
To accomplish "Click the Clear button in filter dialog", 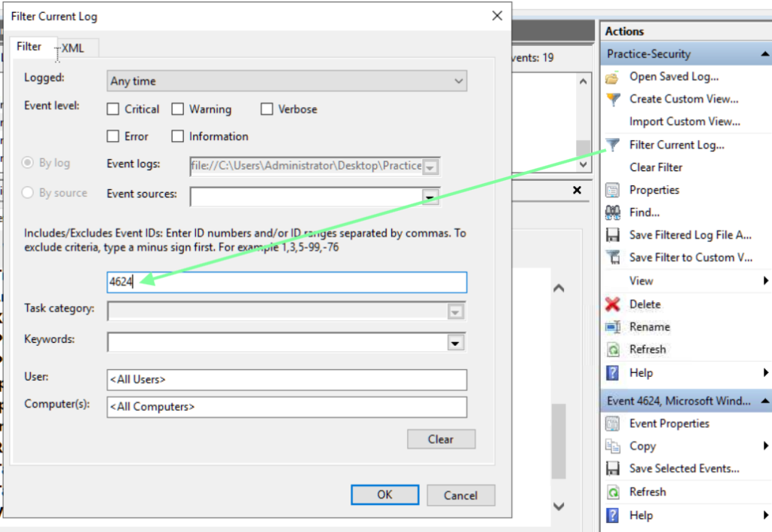I will 441,439.
